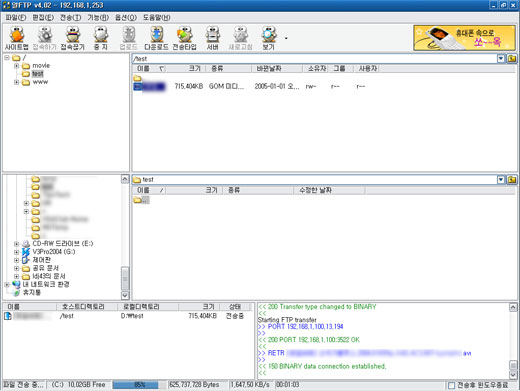520x391 pixels.
Task: Disconnect with the 접속끊기 icon
Action: 73,38
